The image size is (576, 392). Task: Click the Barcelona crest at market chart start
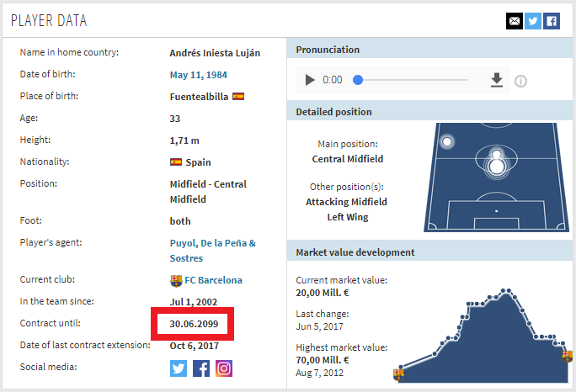pyautogui.click(x=398, y=375)
